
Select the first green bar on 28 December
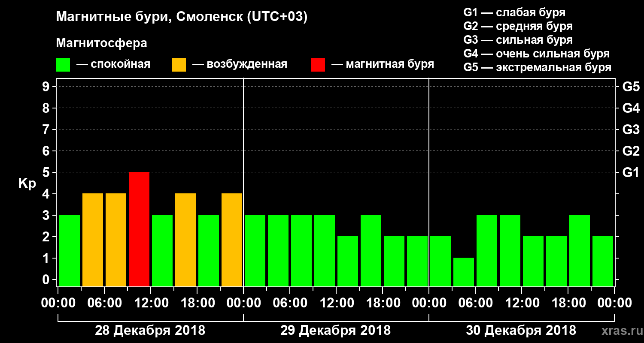70,250
